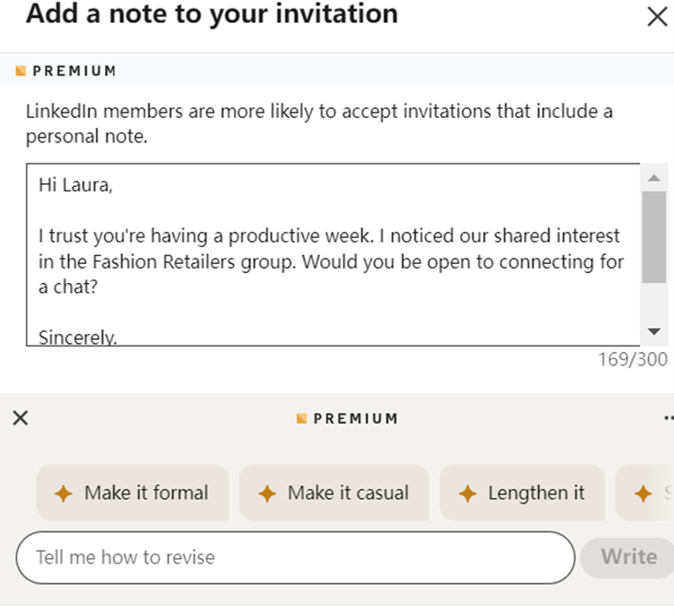674x616 pixels.
Task: Click the scrollbar down arrow in note box
Action: pyautogui.click(x=654, y=331)
